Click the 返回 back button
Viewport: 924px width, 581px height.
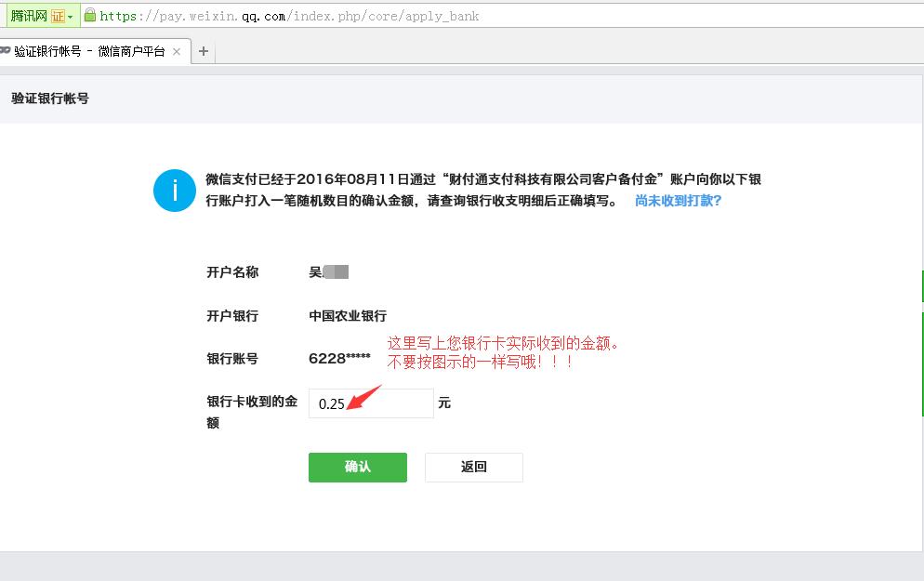(474, 468)
